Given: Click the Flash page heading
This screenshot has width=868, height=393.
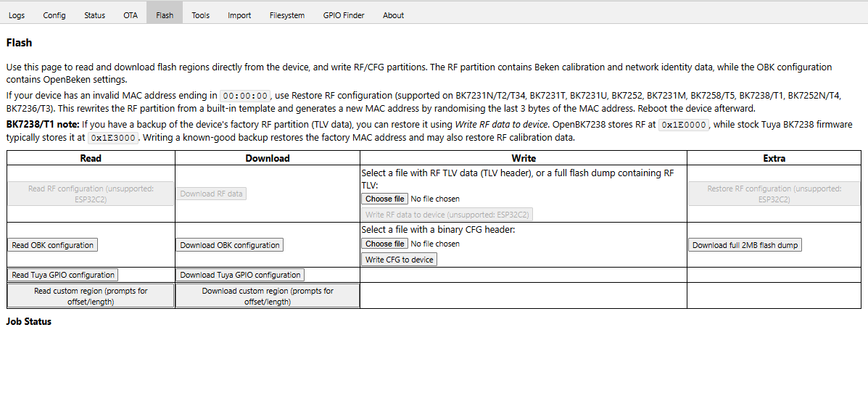Looking at the screenshot, I should pyautogui.click(x=20, y=42).
